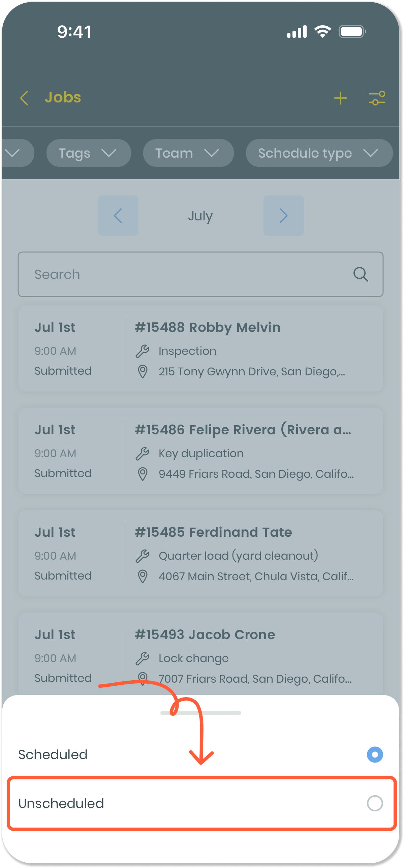This screenshot has width=404, height=868.
Task: Expand the Tags filter dropdown
Action: coord(88,153)
